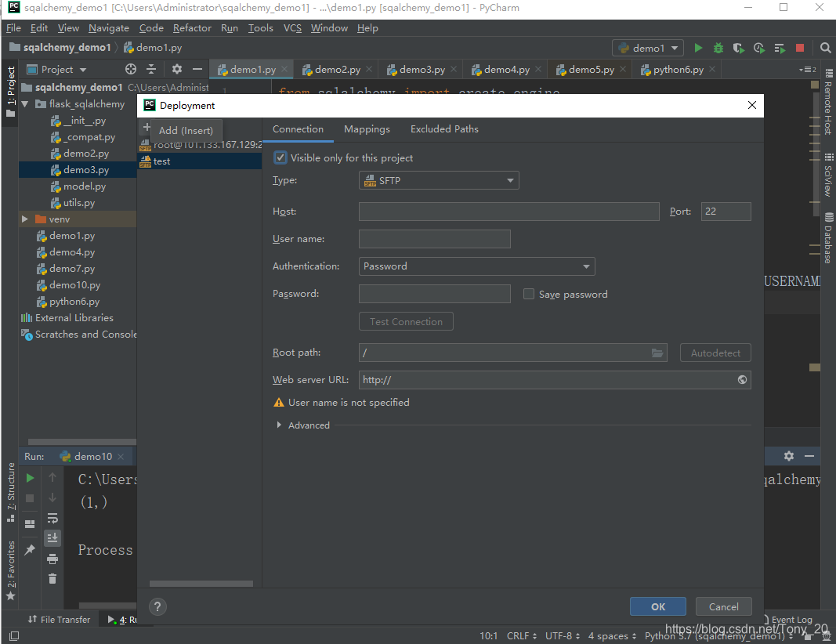Enable the Save password checkbox
Viewport: 836px width, 644px height.
(528, 295)
